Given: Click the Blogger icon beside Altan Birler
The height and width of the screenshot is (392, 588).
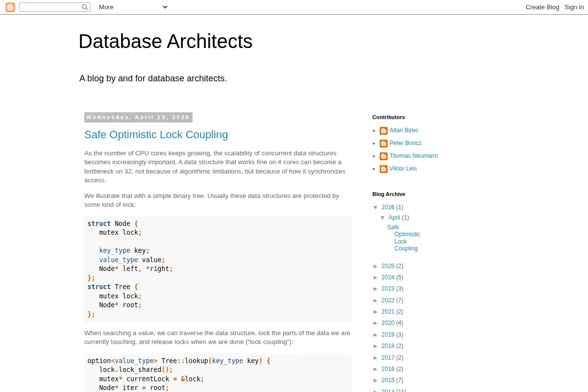Looking at the screenshot, I should pos(384,131).
